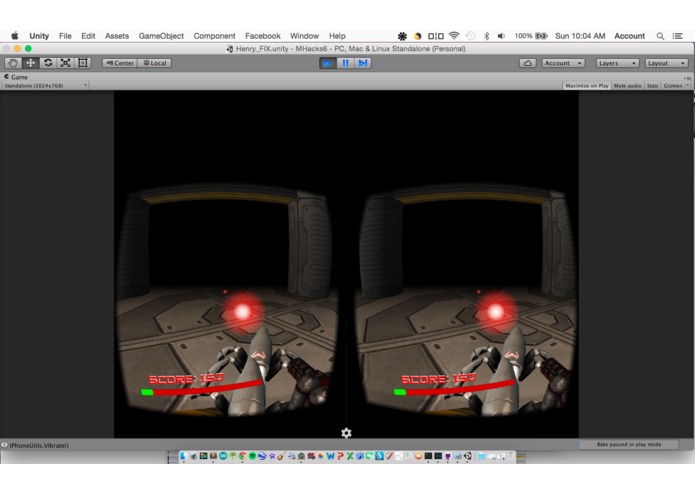Open the Unity application menu

(x=39, y=36)
